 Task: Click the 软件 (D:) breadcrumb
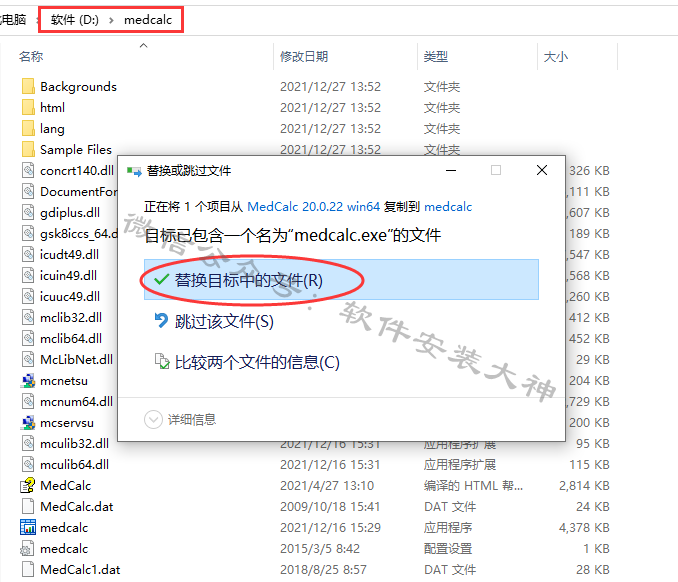[x=74, y=20]
